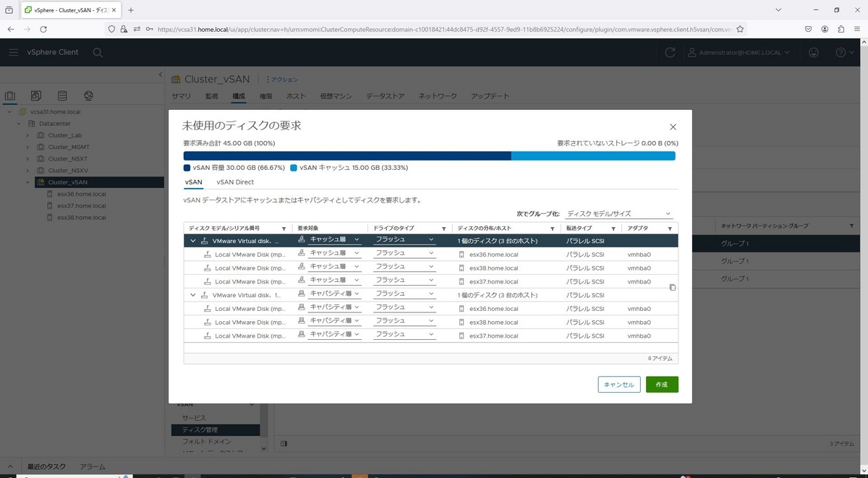Open the ネットワーク tab

coord(438,96)
